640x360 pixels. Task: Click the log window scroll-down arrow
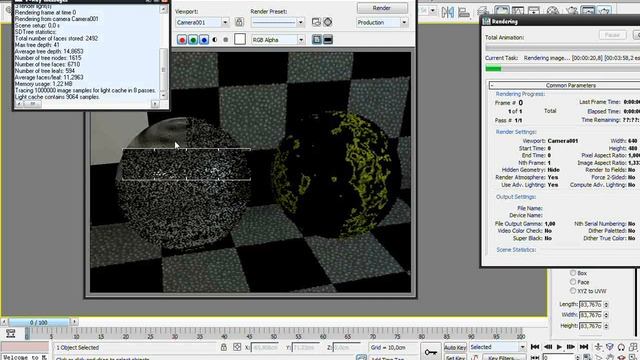[163, 95]
